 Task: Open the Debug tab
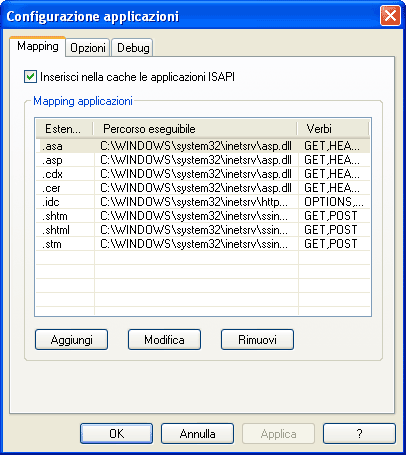(133, 48)
